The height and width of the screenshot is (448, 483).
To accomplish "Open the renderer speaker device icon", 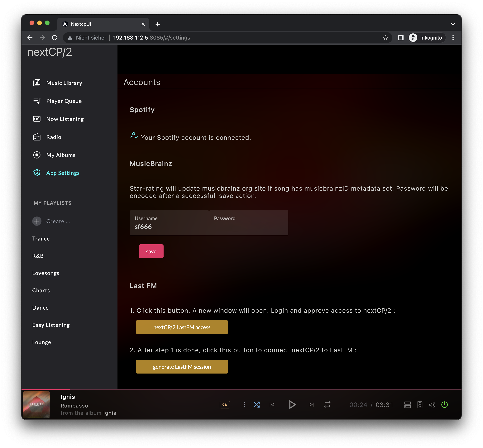I will pos(420,405).
